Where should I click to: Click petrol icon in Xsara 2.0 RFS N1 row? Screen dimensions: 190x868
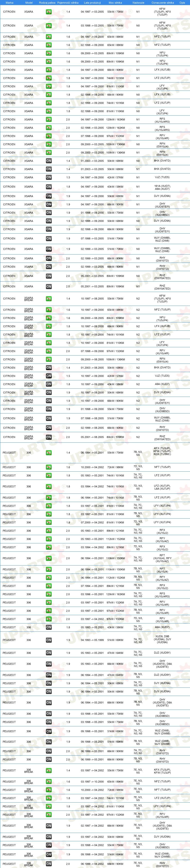pos(49,120)
